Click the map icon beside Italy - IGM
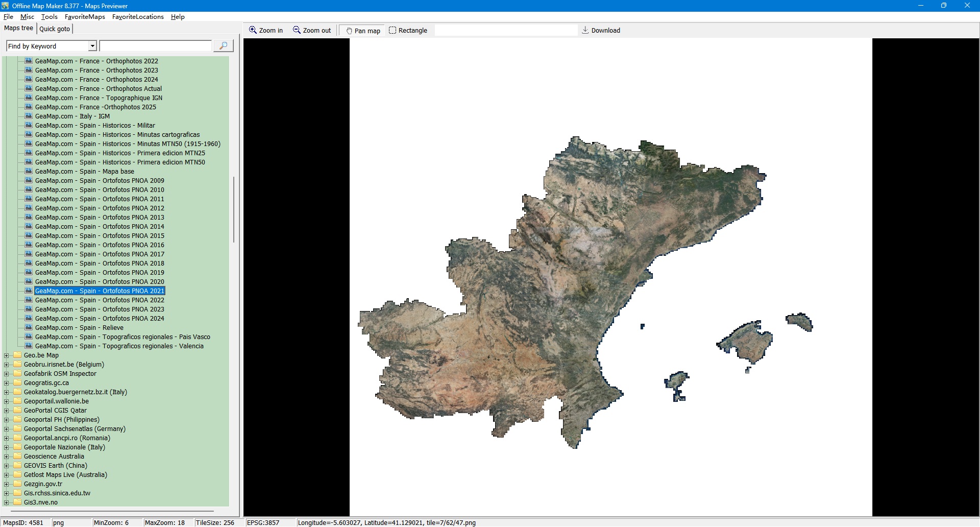980x527 pixels. [29, 116]
